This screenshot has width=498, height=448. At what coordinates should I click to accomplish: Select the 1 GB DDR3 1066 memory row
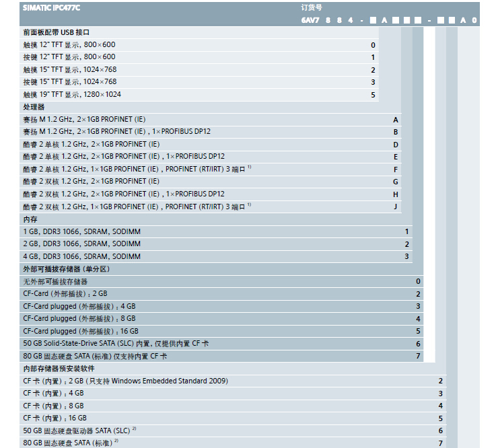pos(82,231)
